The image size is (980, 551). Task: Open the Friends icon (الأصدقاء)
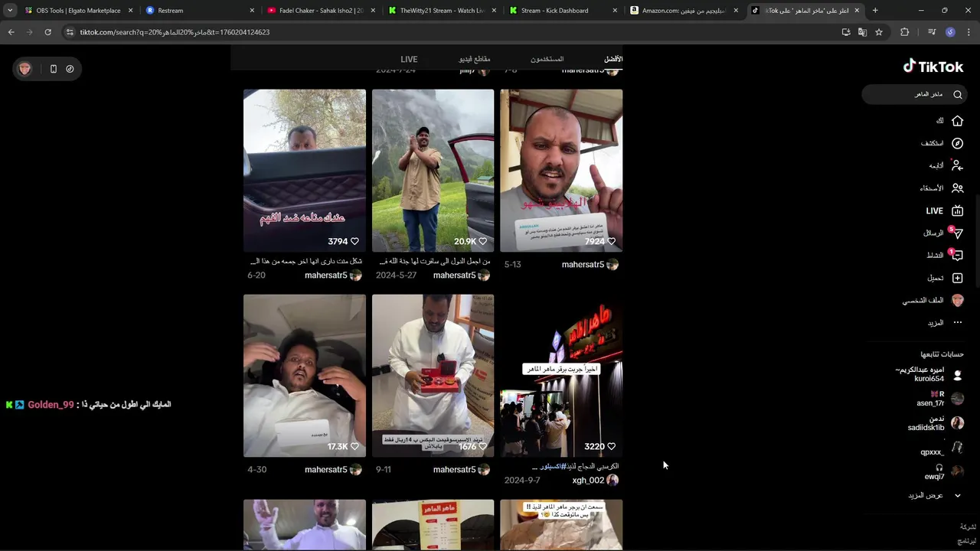point(957,187)
